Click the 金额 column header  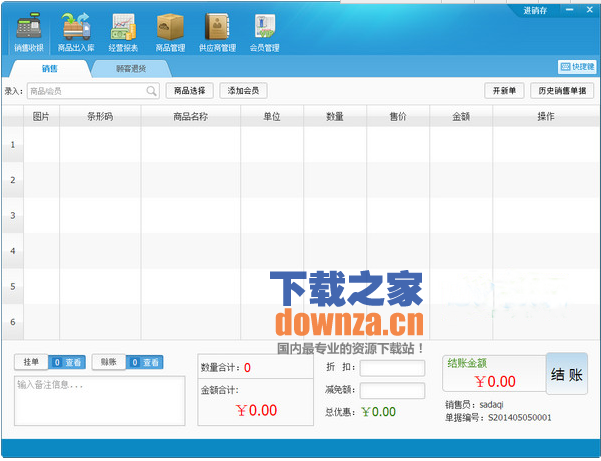(x=461, y=116)
